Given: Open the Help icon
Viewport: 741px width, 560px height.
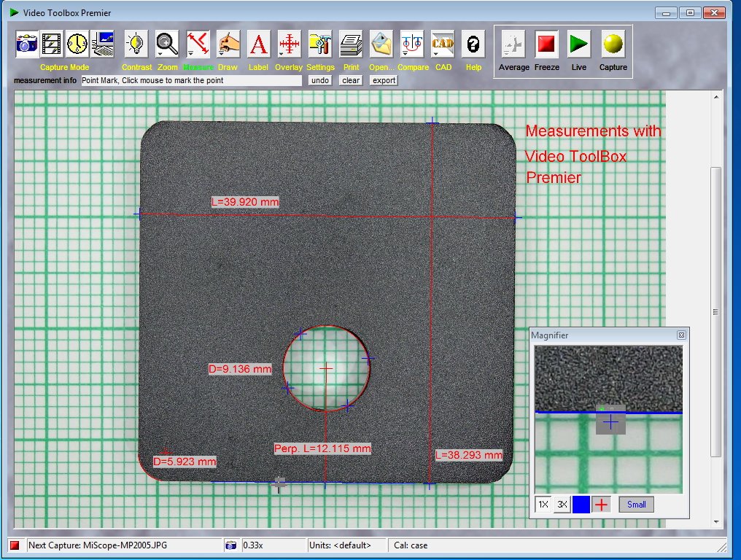Looking at the screenshot, I should [x=473, y=44].
